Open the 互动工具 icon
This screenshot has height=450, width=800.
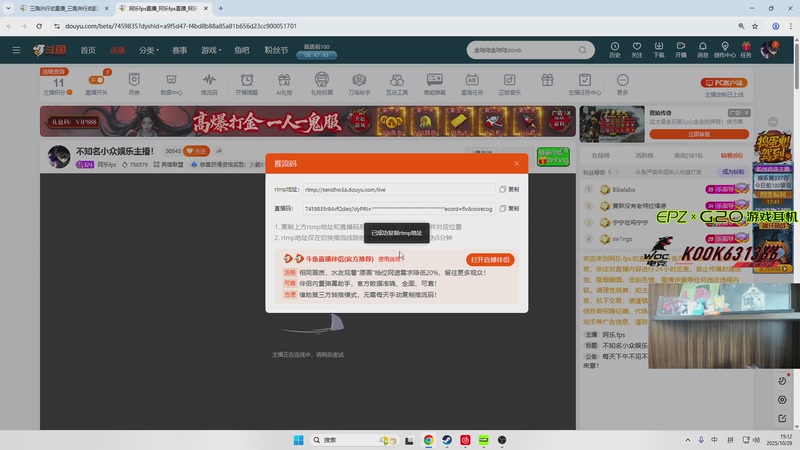[x=397, y=84]
